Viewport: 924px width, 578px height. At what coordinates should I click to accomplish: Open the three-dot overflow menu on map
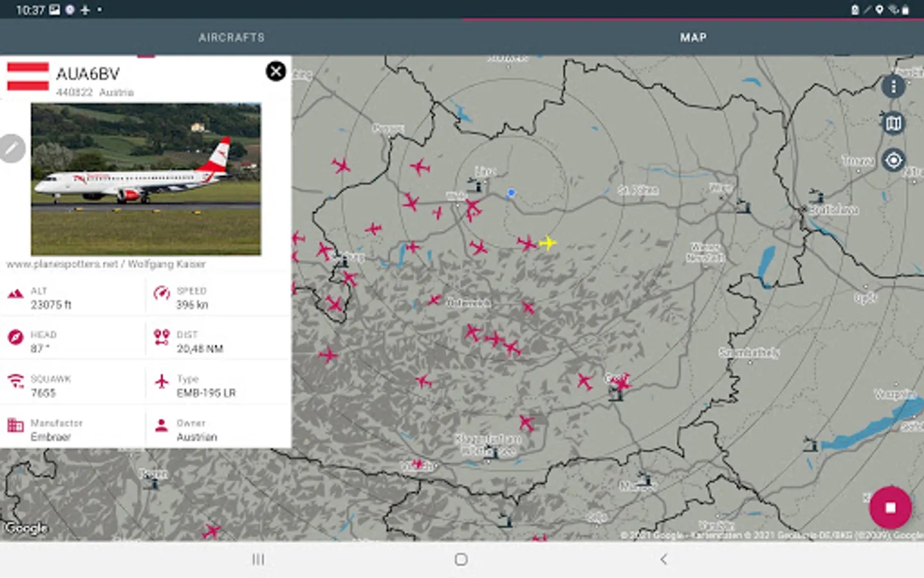point(893,86)
